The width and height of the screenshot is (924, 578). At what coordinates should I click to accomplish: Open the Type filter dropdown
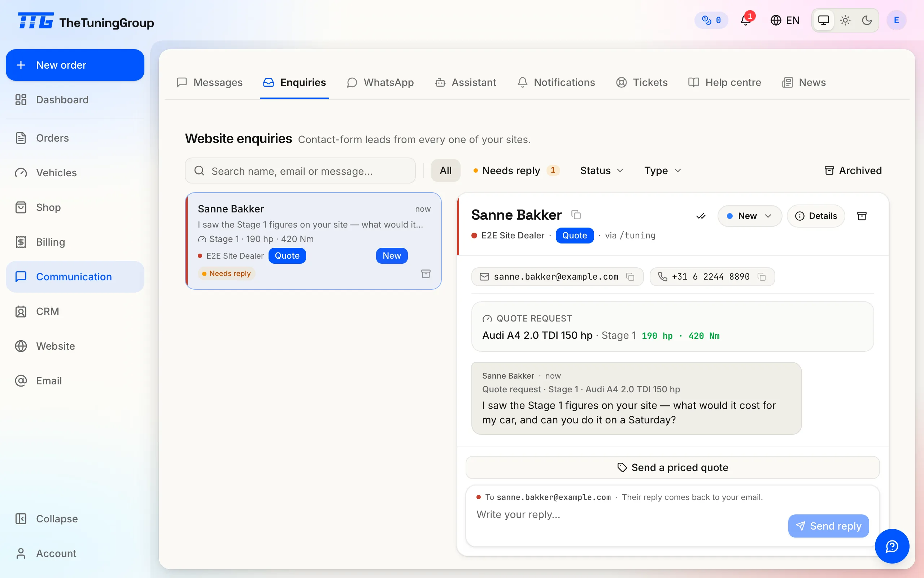click(662, 171)
